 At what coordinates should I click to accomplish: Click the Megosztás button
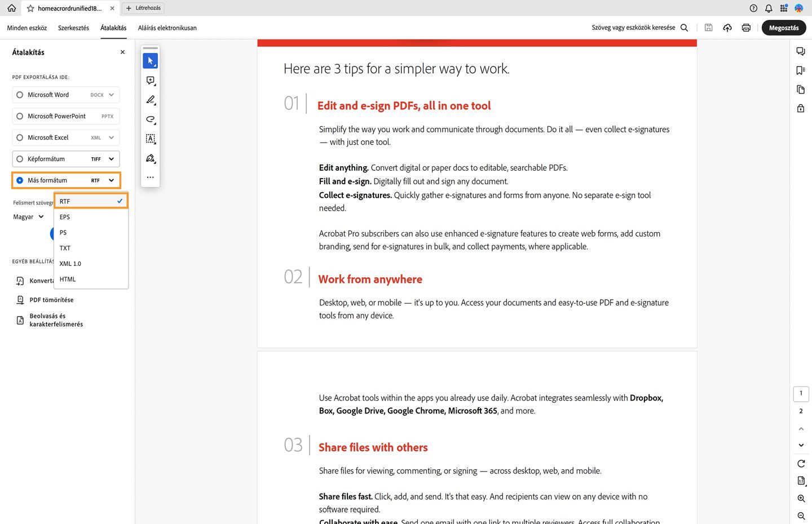783,28
